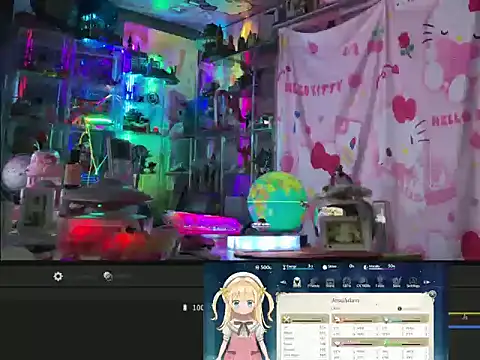Open the shop icon right of Friends
The width and height of the screenshot is (480, 360).
coord(330,282)
